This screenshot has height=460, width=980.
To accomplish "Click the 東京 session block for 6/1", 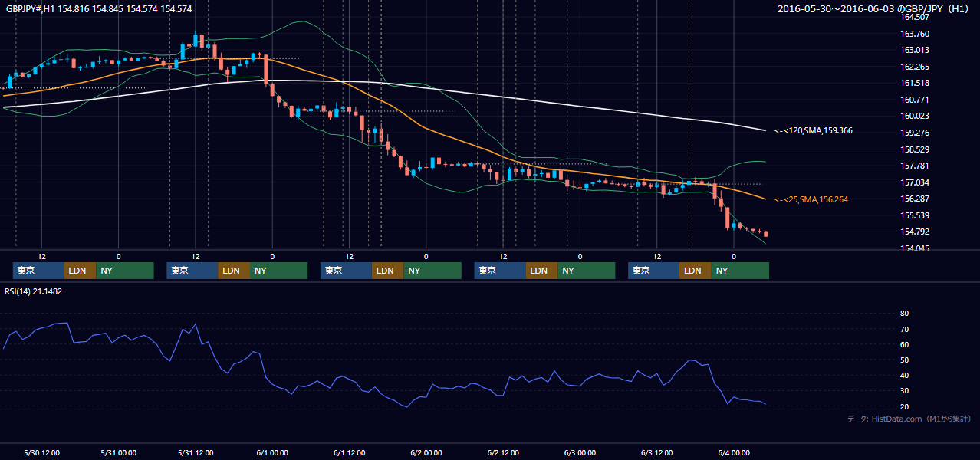I will 346,271.
